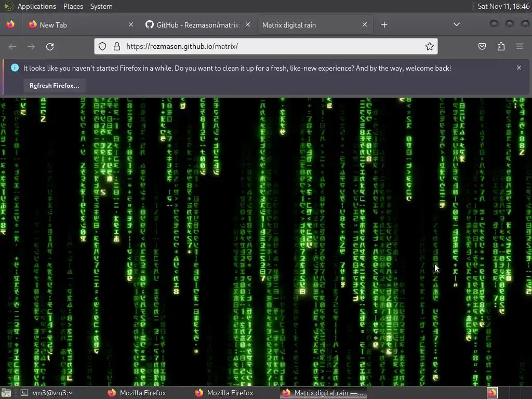Click the Matrix digital rain animation canvas

click(266, 242)
